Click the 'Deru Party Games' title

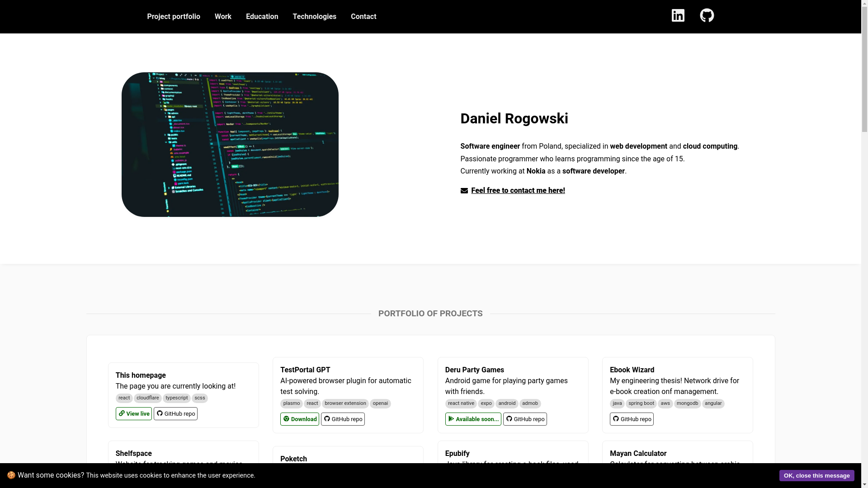pyautogui.click(x=475, y=370)
